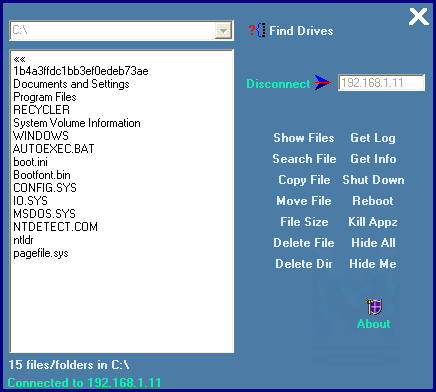Open the WINDOWS folder in the list
This screenshot has height=392, width=436.
pos(41,136)
